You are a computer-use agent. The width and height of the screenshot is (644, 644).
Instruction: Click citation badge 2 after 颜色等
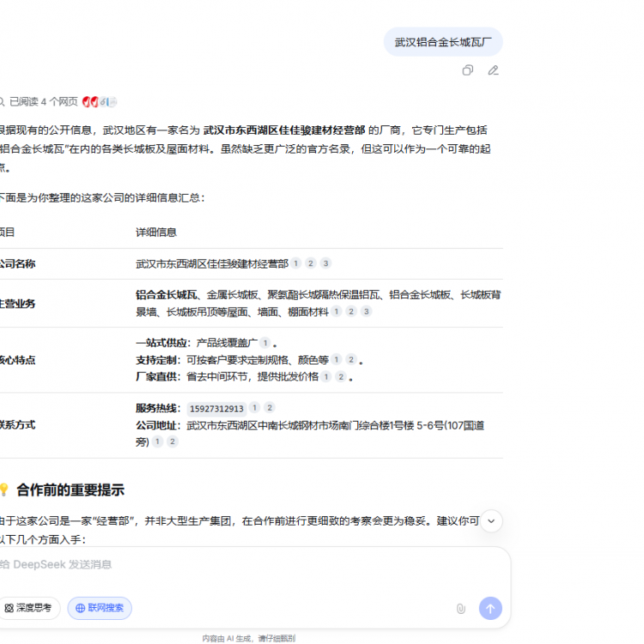(351, 360)
